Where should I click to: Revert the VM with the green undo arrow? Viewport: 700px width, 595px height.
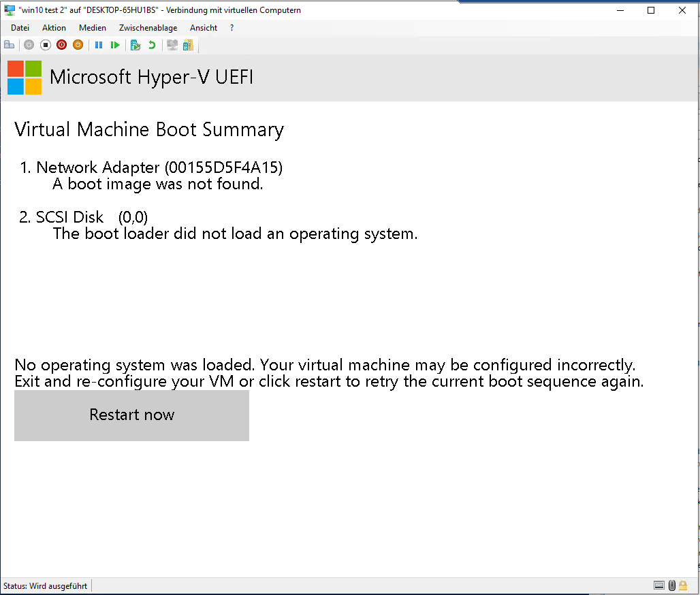[152, 45]
